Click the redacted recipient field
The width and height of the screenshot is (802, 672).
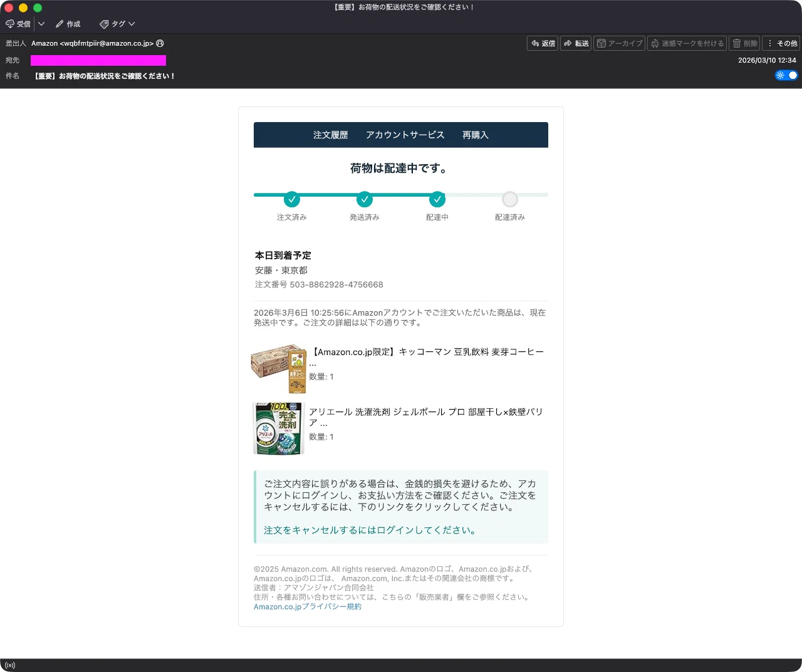(x=98, y=60)
